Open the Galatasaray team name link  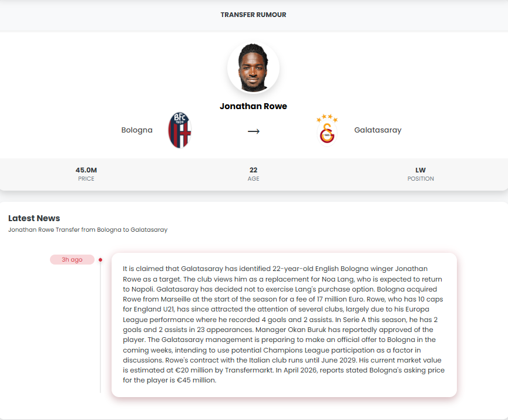pos(378,130)
